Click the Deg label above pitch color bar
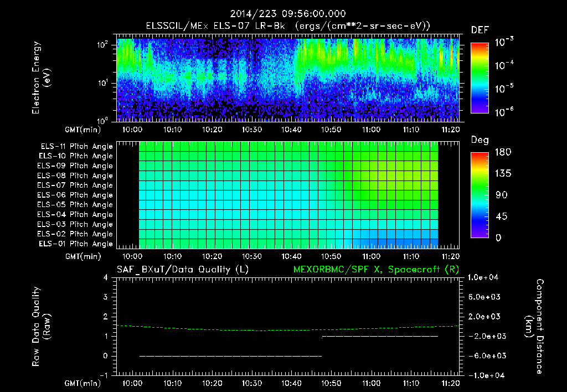Screen dimensions: 567x392 coord(480,140)
